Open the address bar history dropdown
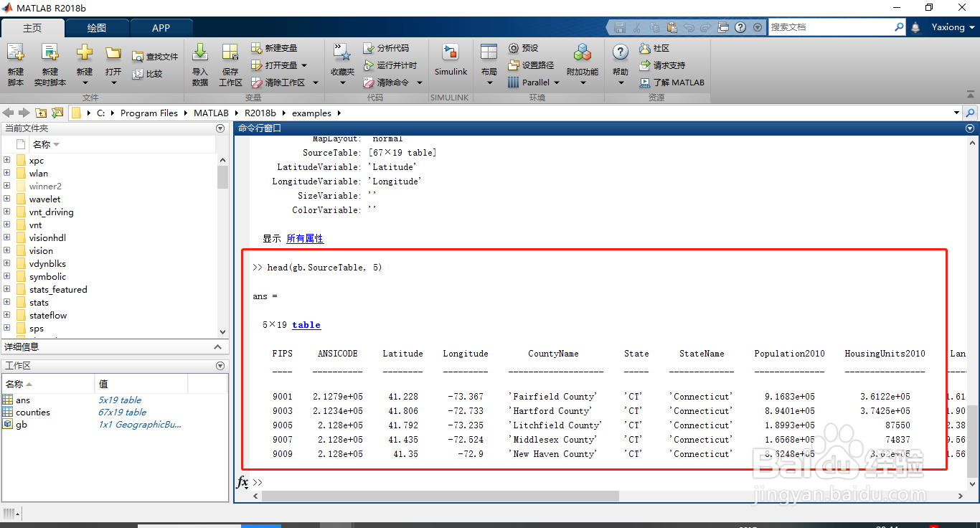Viewport: 980px width, 528px height. tap(956, 113)
